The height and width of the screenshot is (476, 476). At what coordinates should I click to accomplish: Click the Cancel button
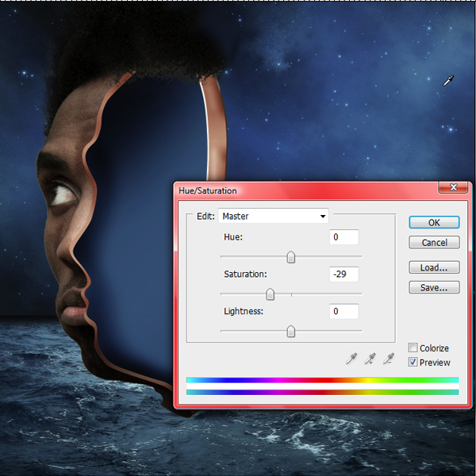pos(434,243)
